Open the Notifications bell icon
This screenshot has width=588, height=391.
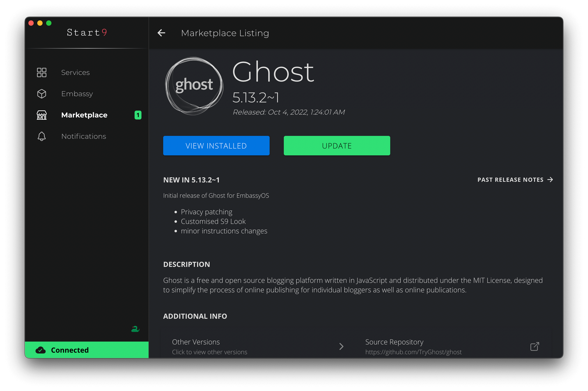41,136
